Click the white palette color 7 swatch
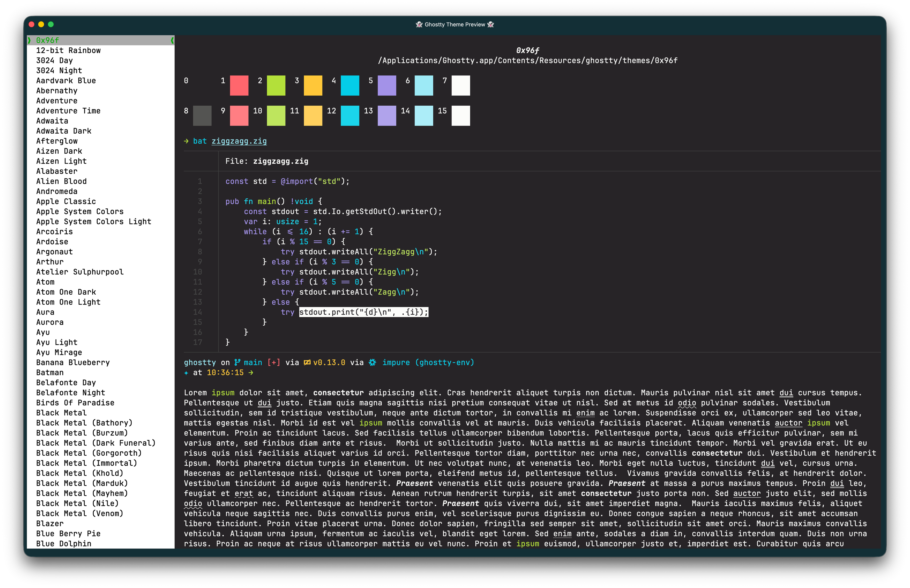Viewport: 910px width, 588px height. [x=461, y=85]
